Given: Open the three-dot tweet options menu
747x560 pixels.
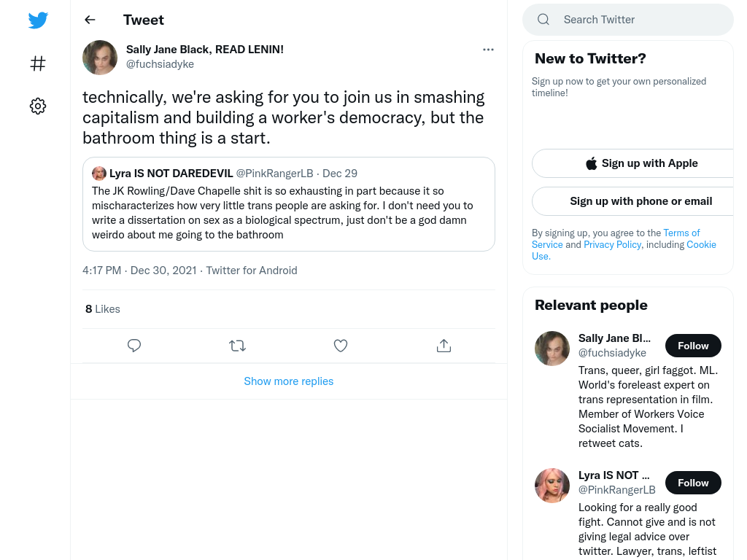Looking at the screenshot, I should 488,50.
